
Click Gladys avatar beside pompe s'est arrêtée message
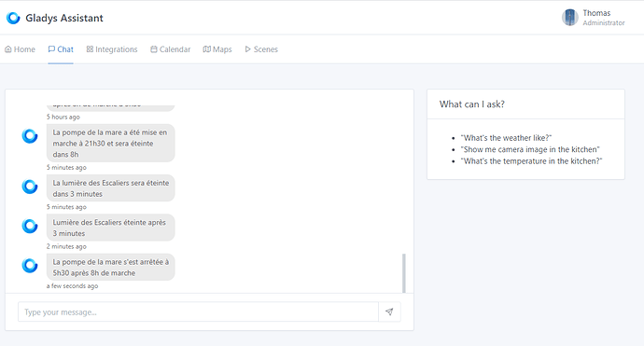30,265
